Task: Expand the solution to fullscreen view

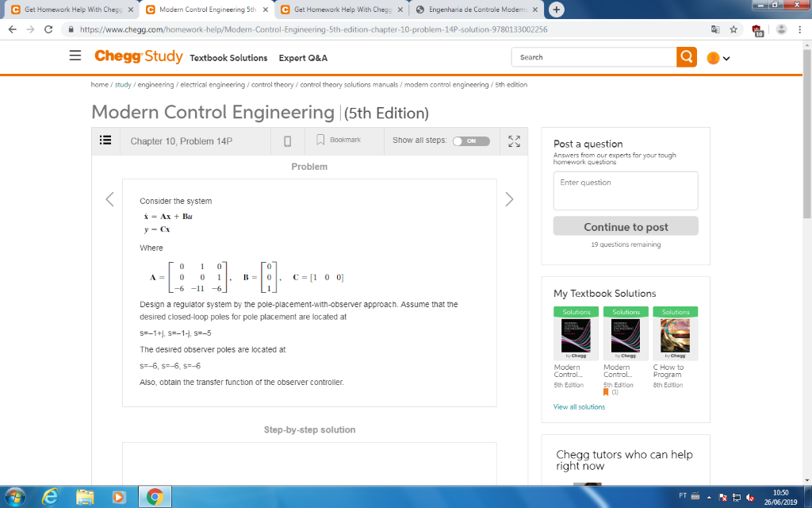Action: [514, 140]
